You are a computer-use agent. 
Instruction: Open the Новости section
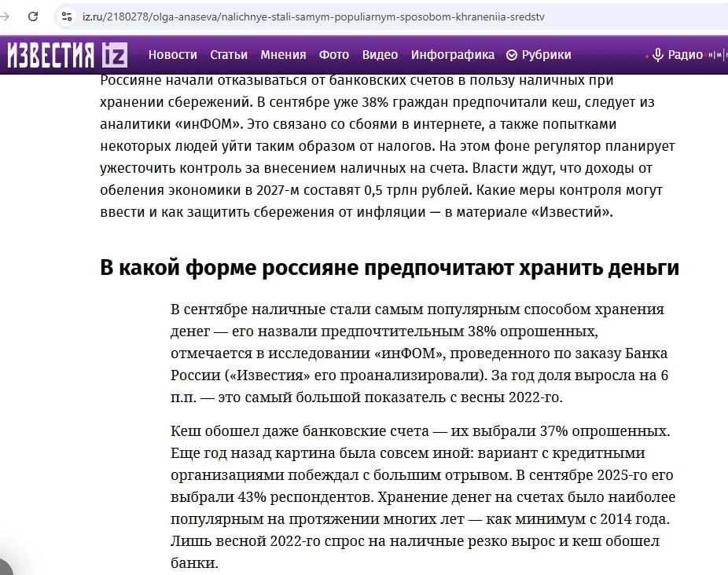(x=173, y=55)
